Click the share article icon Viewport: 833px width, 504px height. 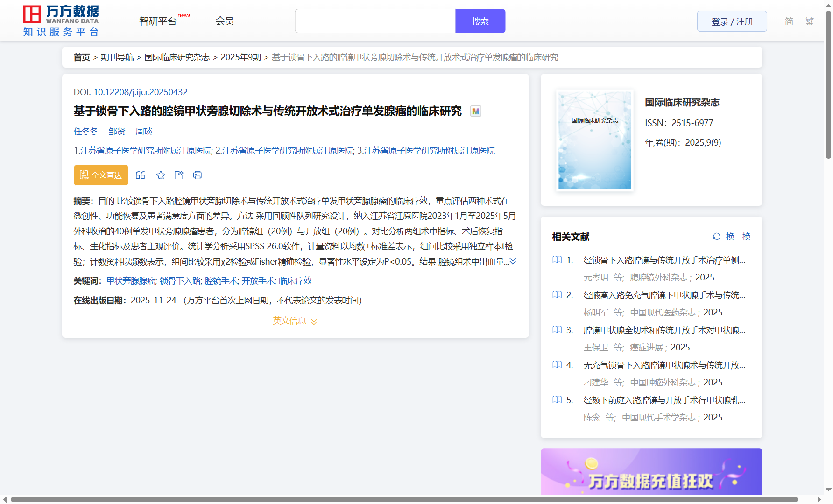coord(179,175)
